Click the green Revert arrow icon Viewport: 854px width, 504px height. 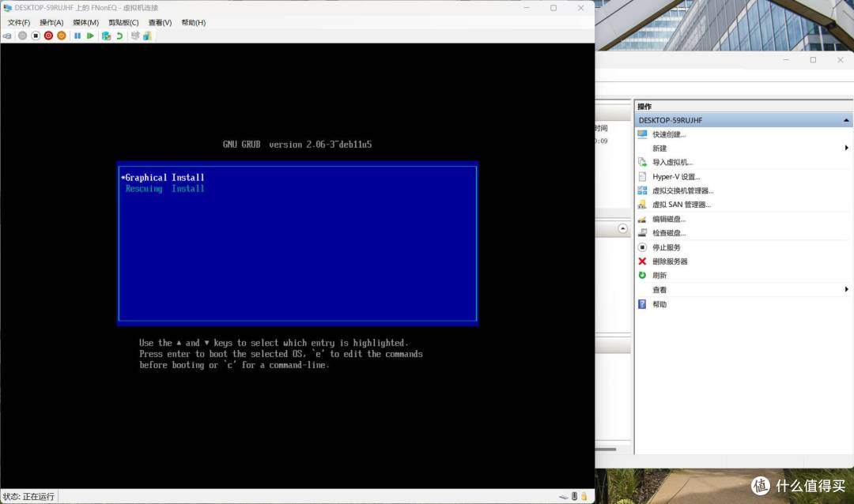(119, 36)
